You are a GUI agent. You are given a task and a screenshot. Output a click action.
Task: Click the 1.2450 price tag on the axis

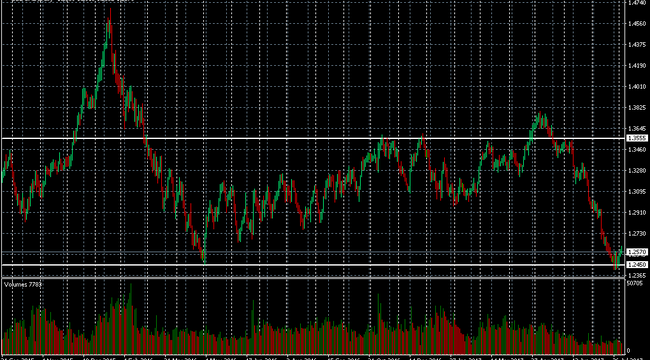point(637,265)
